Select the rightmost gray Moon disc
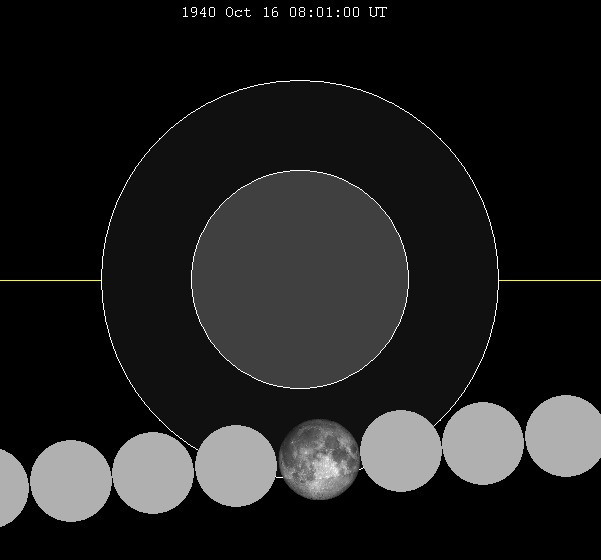Viewport: 601px width, 560px height. coord(565,436)
